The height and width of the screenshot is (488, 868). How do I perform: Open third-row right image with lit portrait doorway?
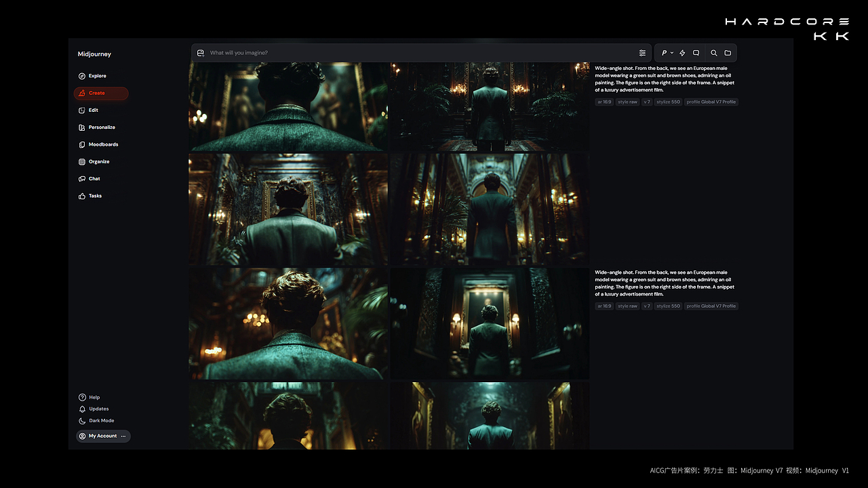pyautogui.click(x=489, y=323)
